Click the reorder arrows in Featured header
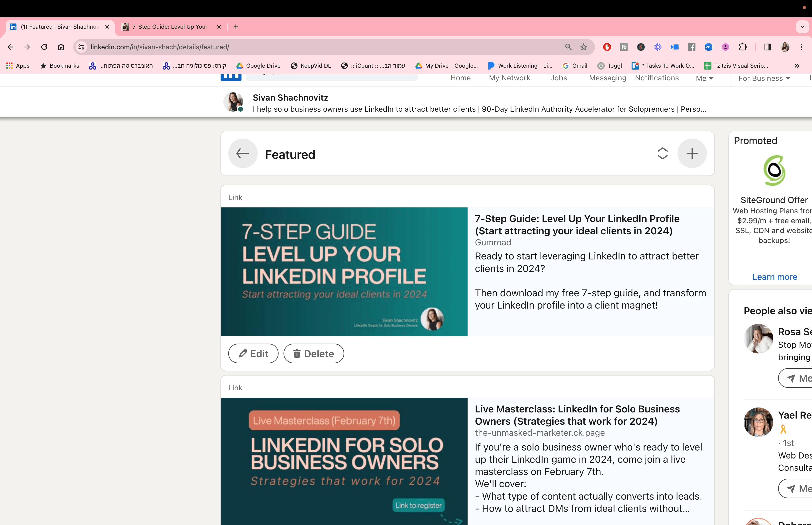 coord(662,153)
